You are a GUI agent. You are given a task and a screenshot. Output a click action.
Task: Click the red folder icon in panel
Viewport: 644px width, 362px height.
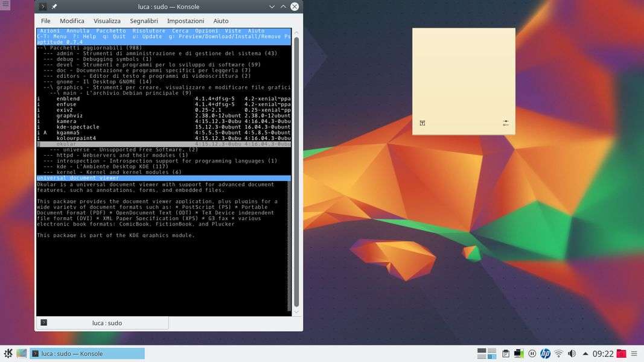point(621,354)
